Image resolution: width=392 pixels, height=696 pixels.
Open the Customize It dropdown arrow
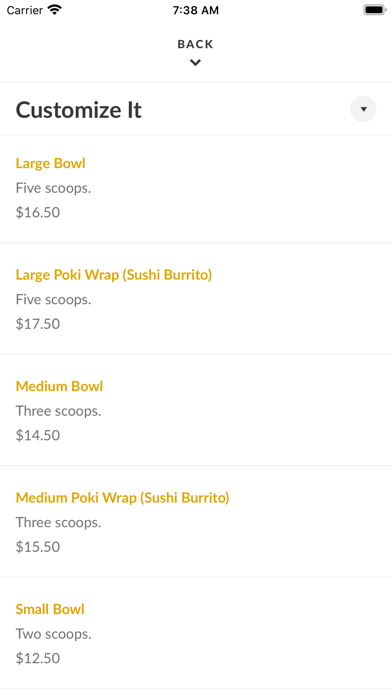[363, 109]
